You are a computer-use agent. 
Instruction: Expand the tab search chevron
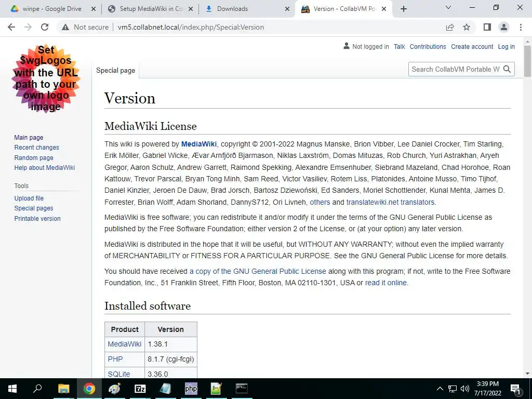pyautogui.click(x=448, y=7)
